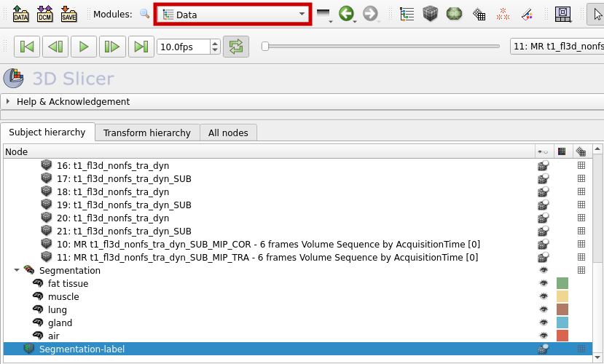Toggle sequence loop playback button

[235, 47]
